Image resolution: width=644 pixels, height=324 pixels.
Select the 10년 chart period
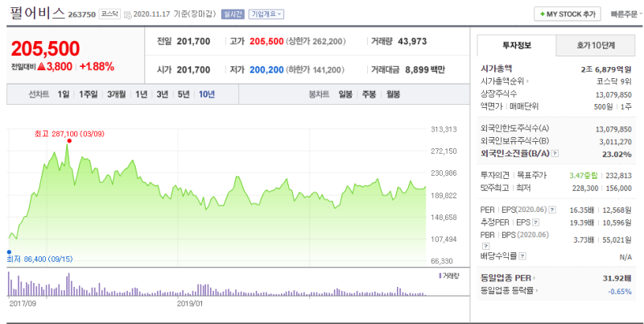(x=207, y=94)
